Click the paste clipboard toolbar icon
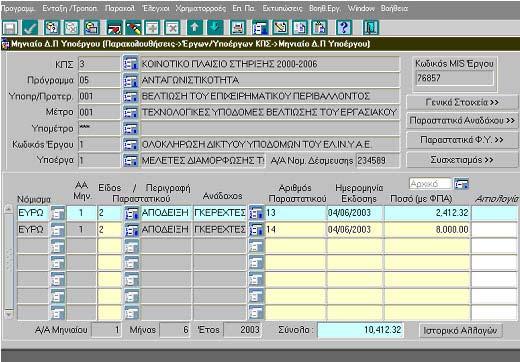 pyautogui.click(x=319, y=28)
